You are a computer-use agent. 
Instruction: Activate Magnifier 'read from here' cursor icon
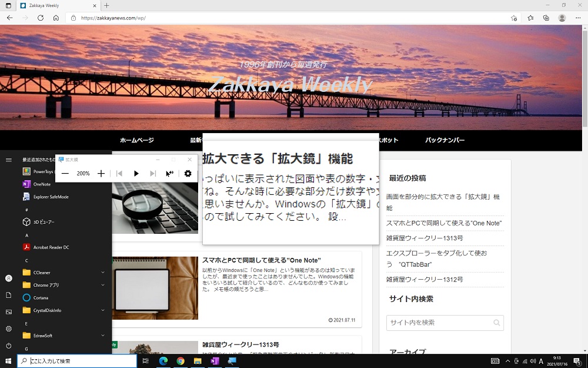point(169,174)
